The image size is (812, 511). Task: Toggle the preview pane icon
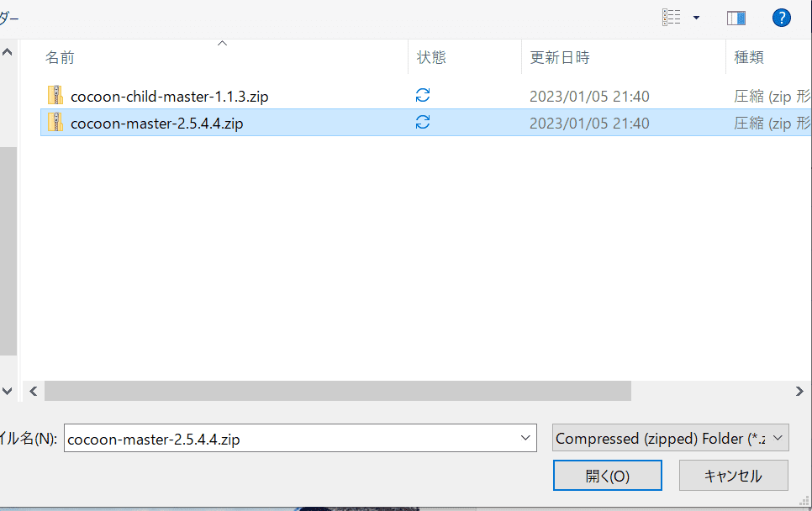pos(736,18)
